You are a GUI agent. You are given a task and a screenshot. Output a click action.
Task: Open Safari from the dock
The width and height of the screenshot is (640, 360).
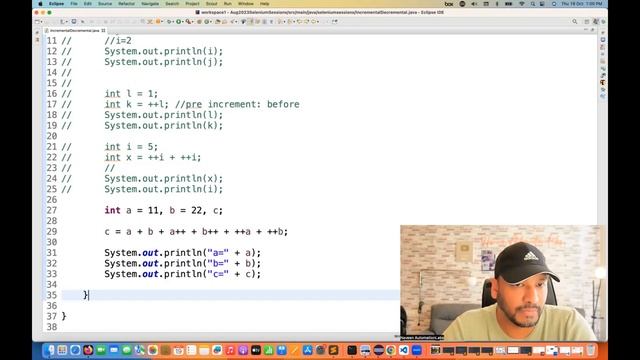click(75, 350)
